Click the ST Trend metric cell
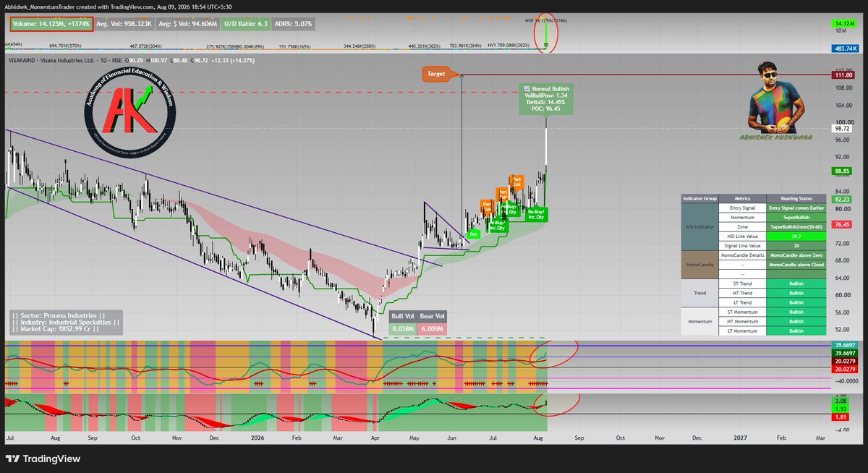 pyautogui.click(x=742, y=284)
